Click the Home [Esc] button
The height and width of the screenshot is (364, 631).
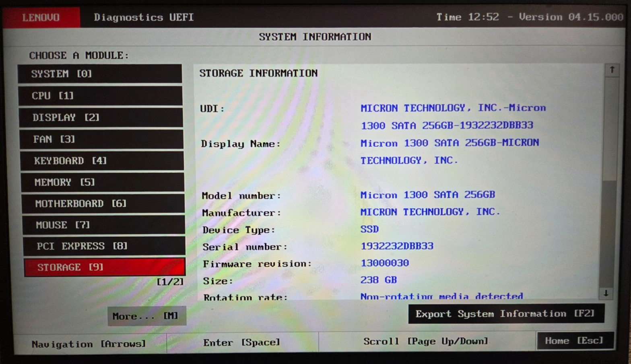pyautogui.click(x=575, y=341)
